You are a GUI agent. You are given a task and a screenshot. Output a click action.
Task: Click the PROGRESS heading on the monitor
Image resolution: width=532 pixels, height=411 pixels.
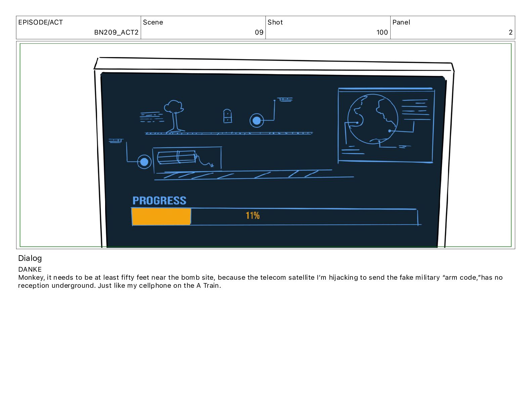coord(159,200)
